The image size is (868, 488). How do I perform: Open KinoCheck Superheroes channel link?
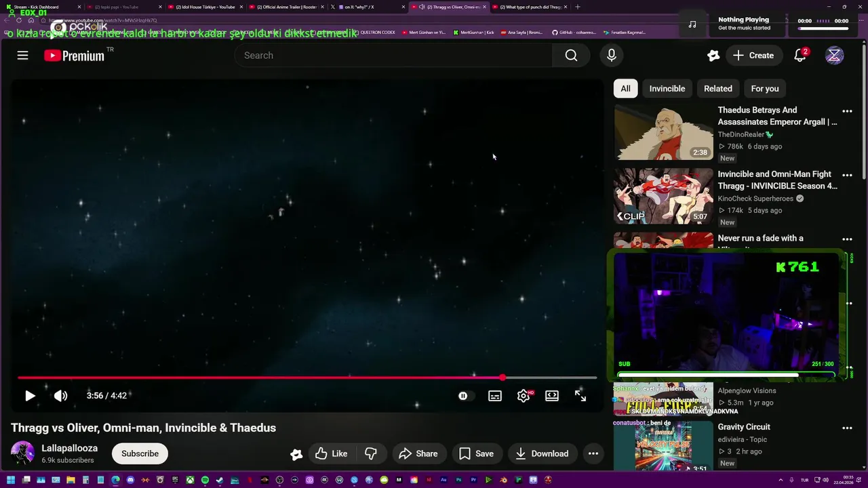pos(755,199)
